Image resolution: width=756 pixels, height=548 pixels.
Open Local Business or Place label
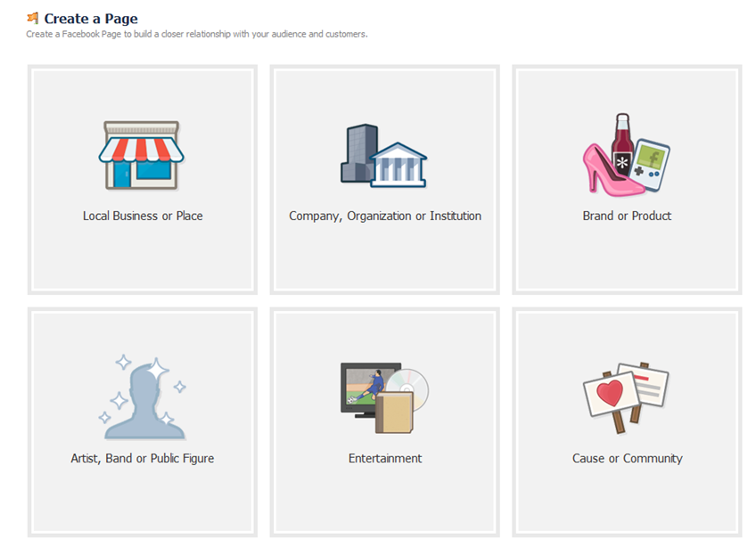(x=143, y=216)
